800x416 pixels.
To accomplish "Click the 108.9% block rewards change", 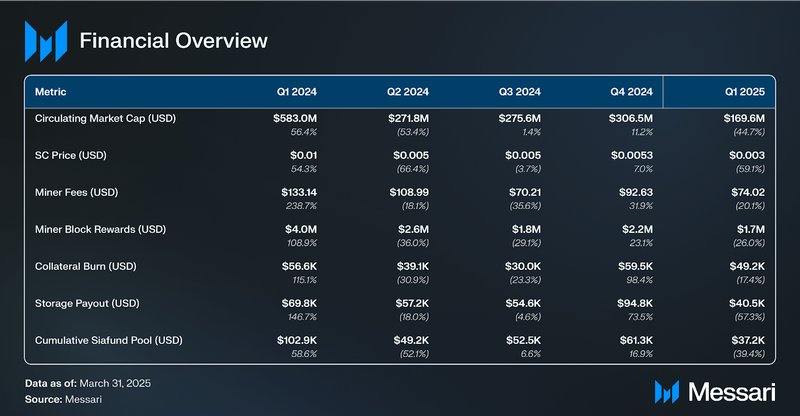I will tap(302, 243).
